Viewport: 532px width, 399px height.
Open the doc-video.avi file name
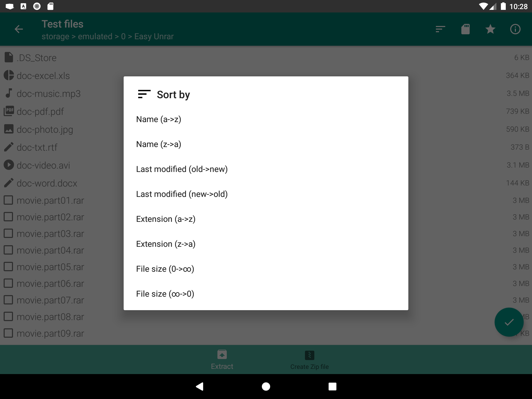point(43,165)
